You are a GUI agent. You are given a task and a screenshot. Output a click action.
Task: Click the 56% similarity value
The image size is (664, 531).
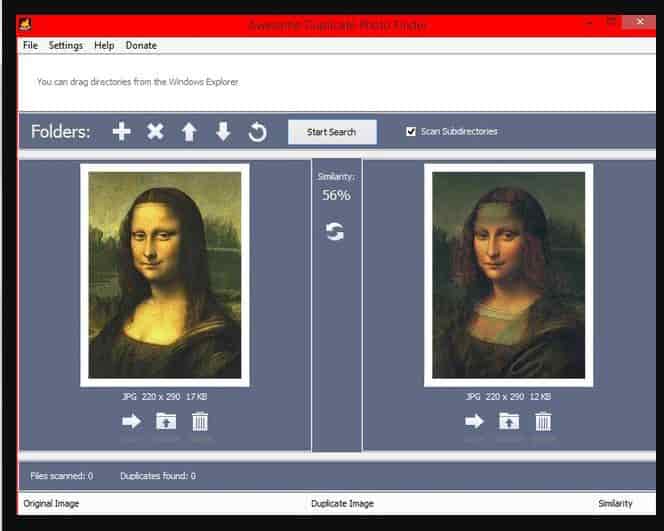[x=336, y=195]
